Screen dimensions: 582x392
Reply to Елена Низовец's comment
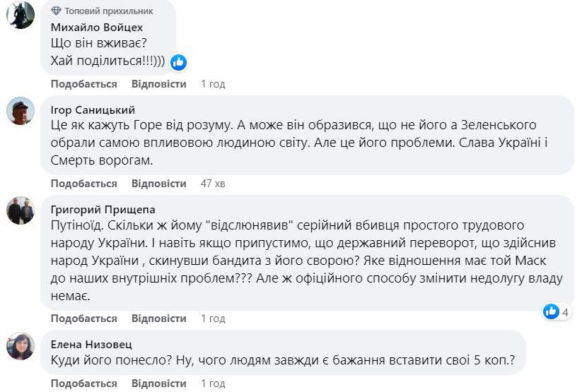159,384
